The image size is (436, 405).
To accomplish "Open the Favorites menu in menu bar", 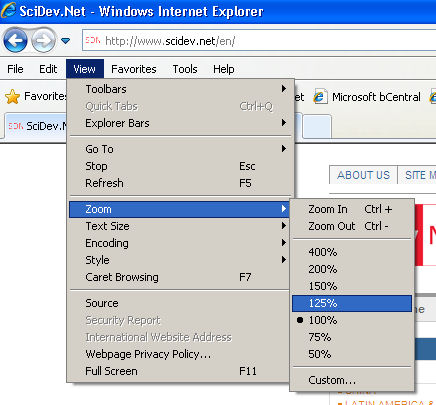I will [134, 69].
